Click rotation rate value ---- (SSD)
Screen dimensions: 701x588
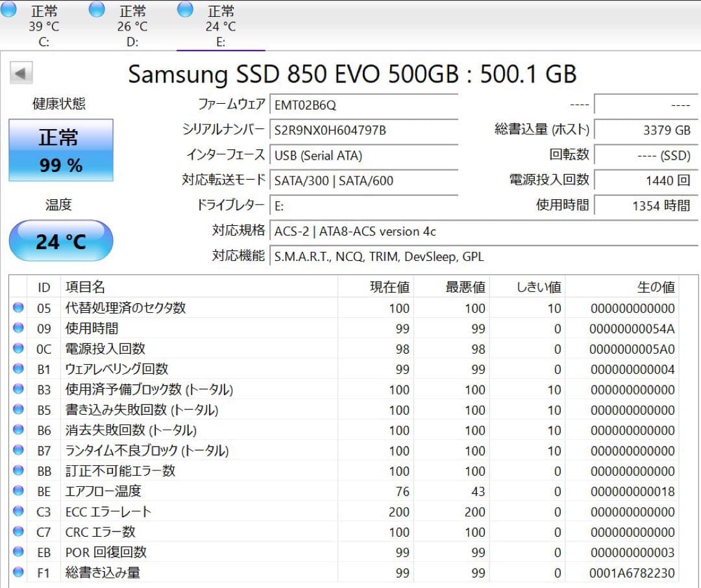pos(646,156)
